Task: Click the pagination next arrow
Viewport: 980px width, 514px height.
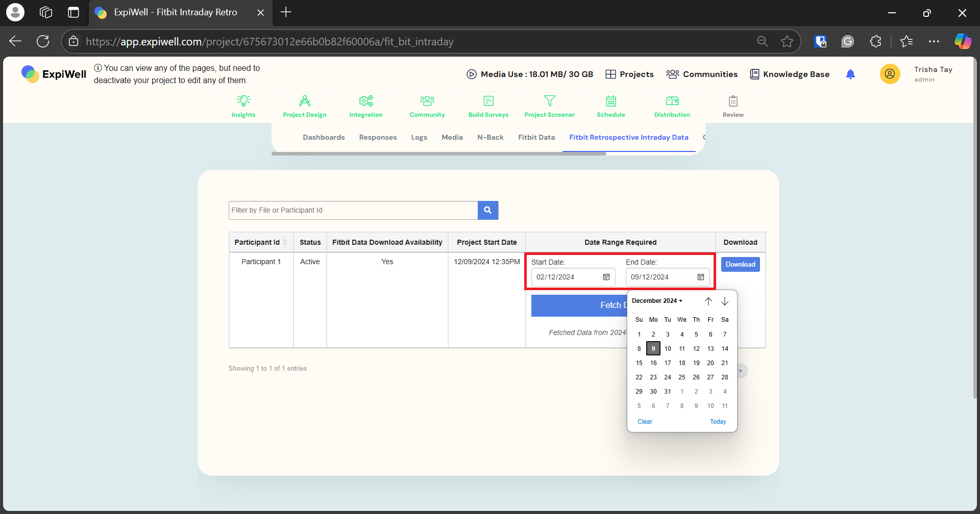Action: (742, 371)
